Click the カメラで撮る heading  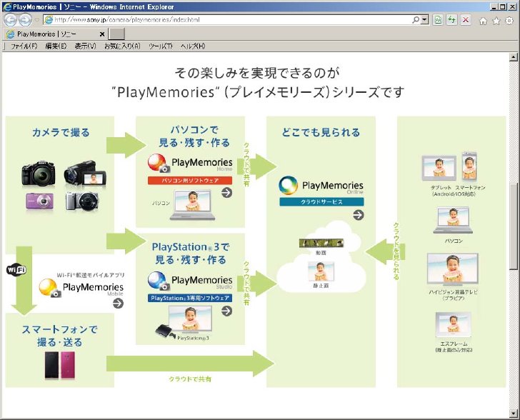[61, 132]
